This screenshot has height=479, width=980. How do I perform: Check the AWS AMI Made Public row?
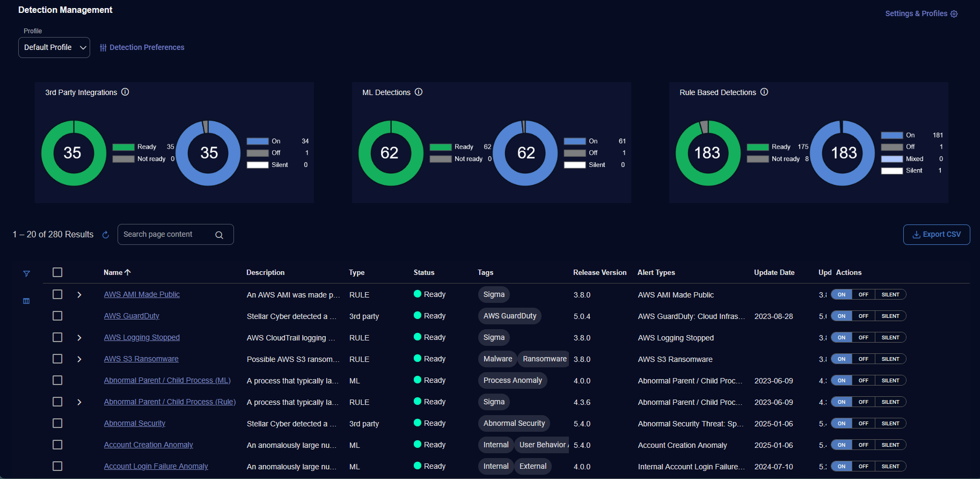57,294
